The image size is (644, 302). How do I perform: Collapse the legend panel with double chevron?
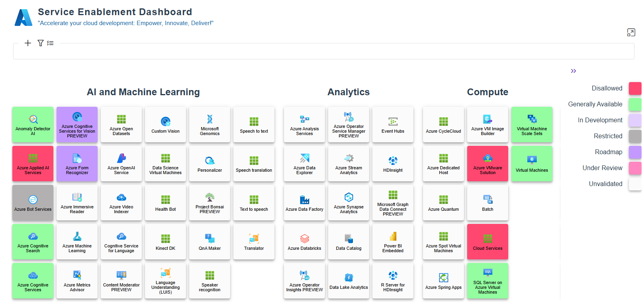[x=573, y=71]
